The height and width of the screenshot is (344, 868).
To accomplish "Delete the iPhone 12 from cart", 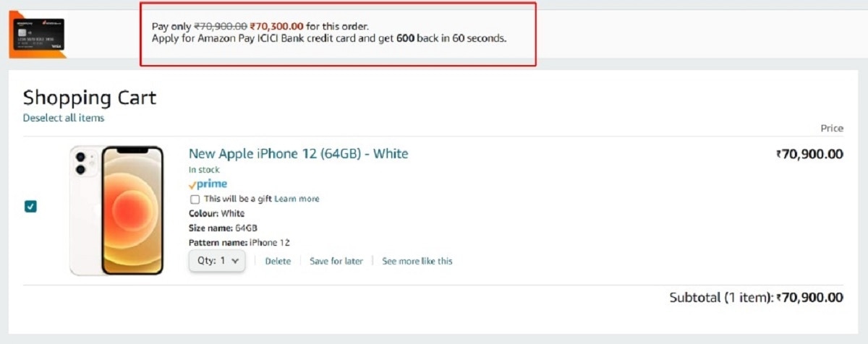I will [x=278, y=261].
